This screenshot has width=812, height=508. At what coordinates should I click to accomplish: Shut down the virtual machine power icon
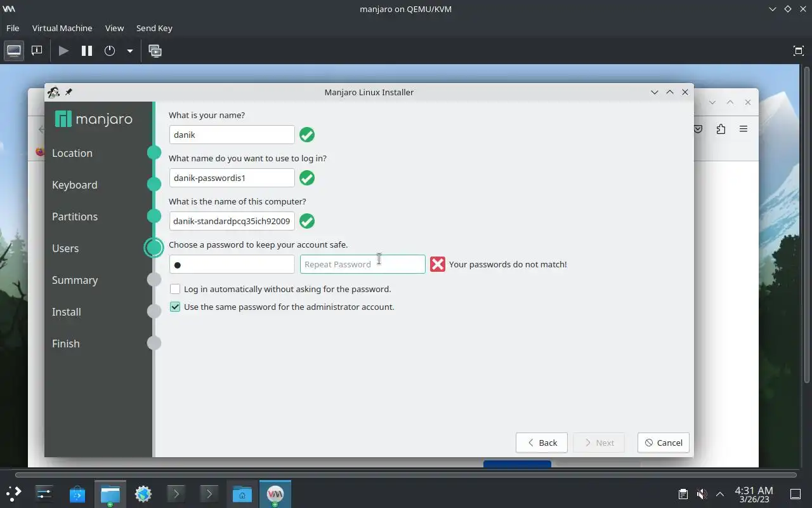pos(110,51)
